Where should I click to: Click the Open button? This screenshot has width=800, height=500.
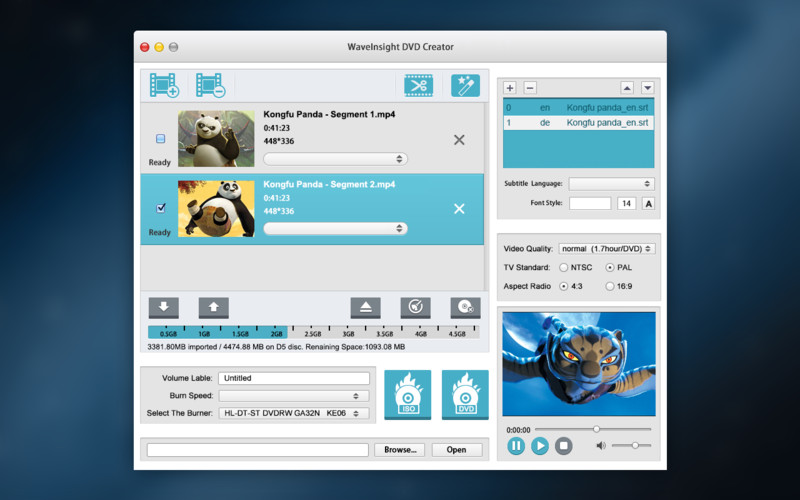tap(457, 450)
